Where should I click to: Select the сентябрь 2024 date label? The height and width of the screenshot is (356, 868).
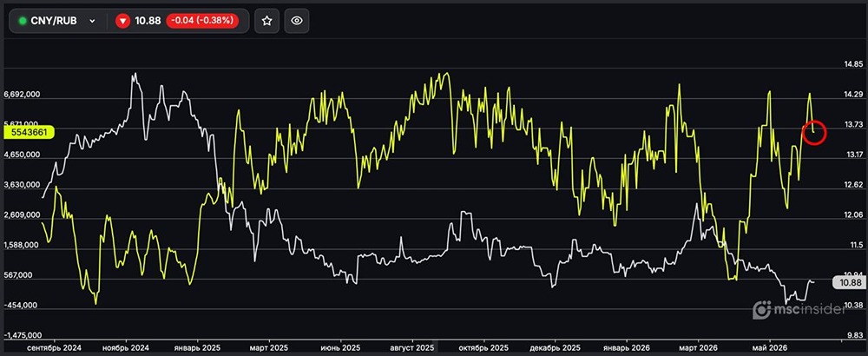54,348
